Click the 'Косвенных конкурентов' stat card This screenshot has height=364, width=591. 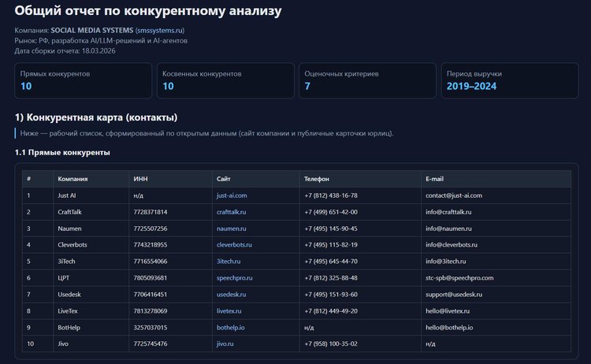point(225,80)
